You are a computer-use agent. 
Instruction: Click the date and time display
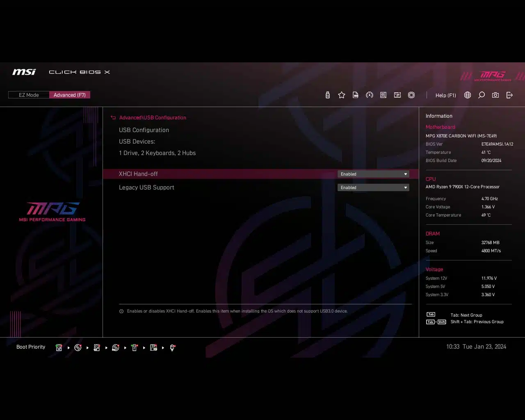coord(476,347)
